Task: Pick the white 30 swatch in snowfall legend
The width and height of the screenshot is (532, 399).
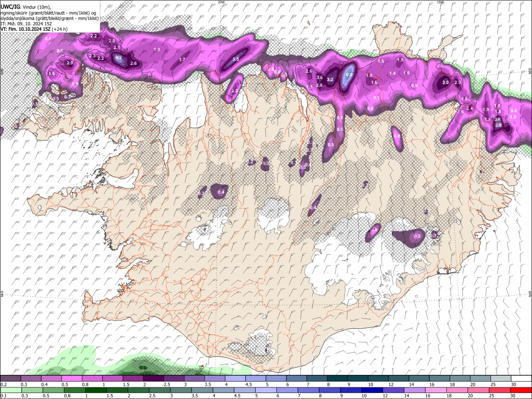Action: (x=521, y=378)
